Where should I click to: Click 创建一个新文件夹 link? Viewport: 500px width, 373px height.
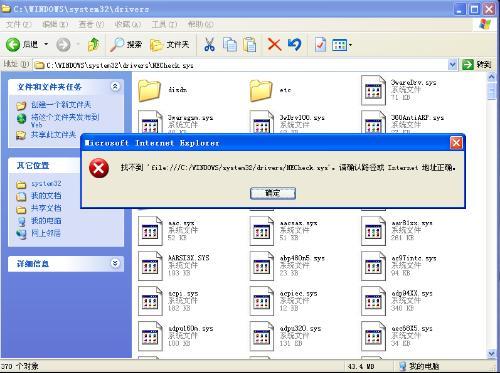coord(61,105)
